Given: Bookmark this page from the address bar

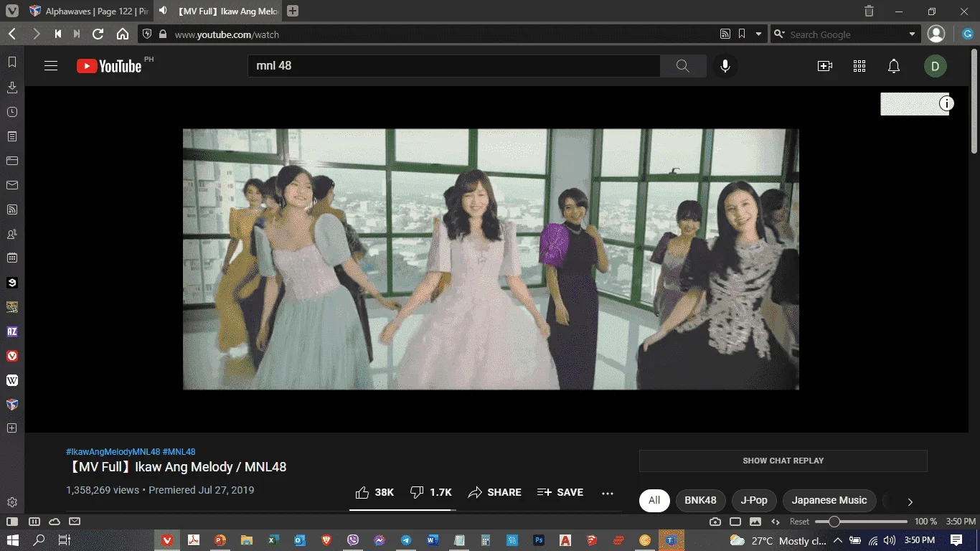Looking at the screenshot, I should click(742, 34).
